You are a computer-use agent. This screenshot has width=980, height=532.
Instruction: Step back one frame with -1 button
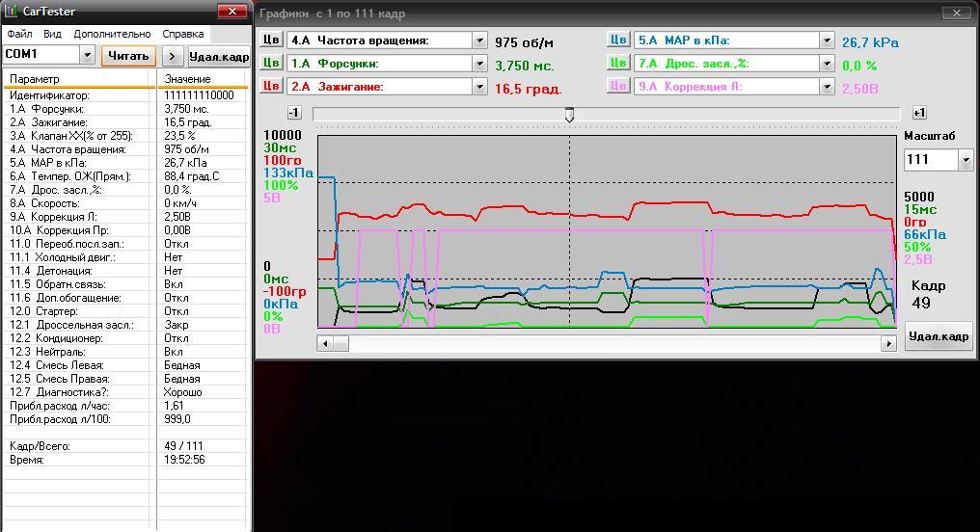coord(294,114)
